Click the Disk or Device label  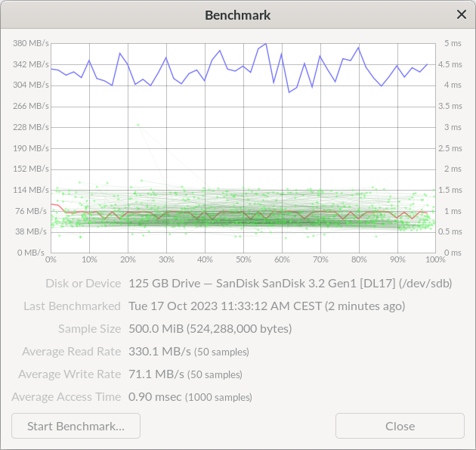point(83,284)
